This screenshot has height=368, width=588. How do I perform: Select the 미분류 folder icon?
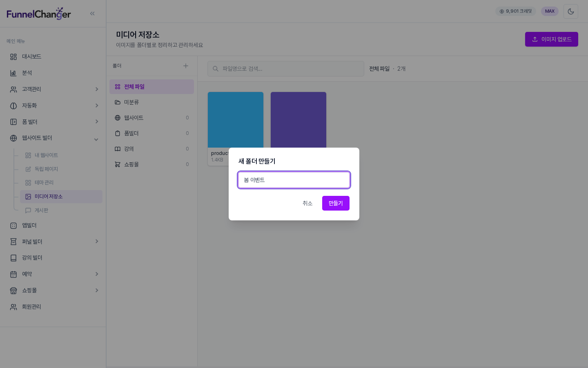(118, 102)
